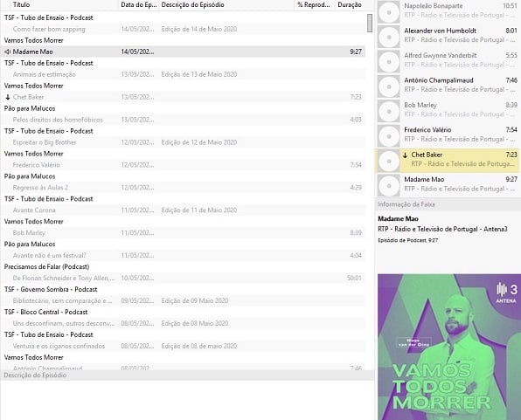Click the Madame Mao title in track information
The image size is (521, 420).
pyautogui.click(x=398, y=219)
